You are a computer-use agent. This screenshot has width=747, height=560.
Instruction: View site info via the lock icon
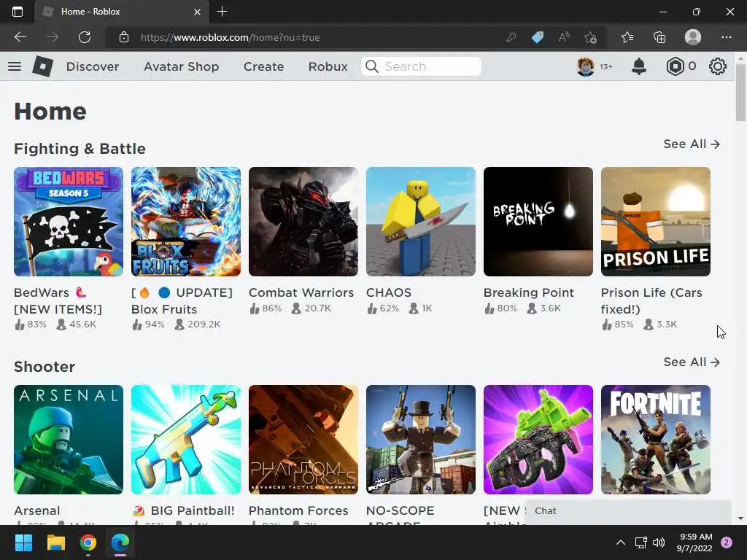coord(124,37)
